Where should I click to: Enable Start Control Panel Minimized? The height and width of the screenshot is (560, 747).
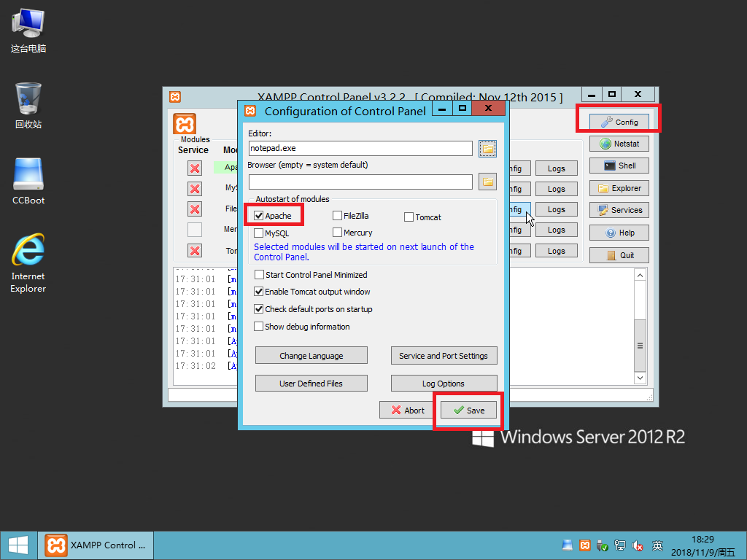(x=259, y=275)
